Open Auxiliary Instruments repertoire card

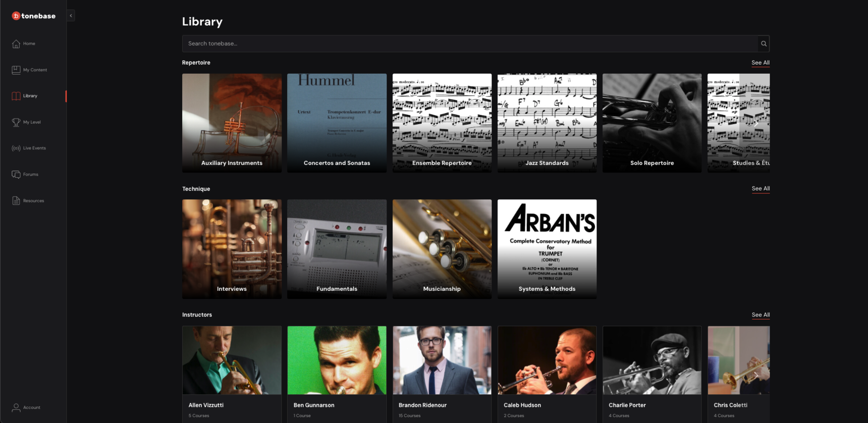(232, 123)
